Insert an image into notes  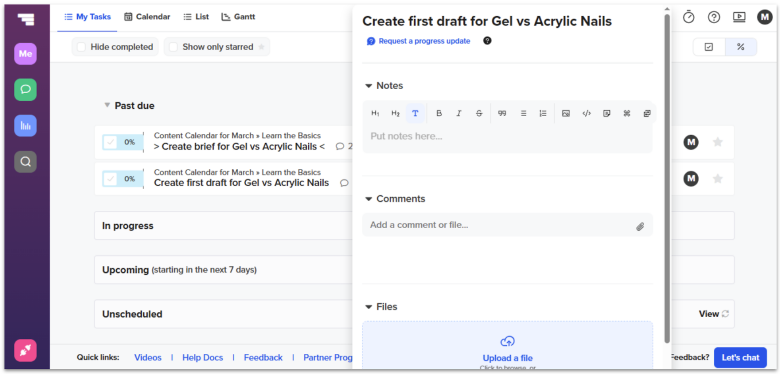[x=566, y=113]
